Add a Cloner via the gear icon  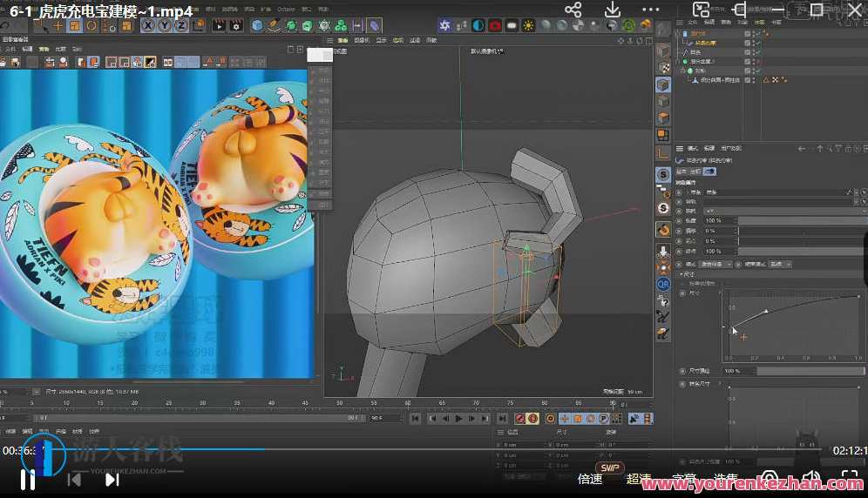(324, 25)
